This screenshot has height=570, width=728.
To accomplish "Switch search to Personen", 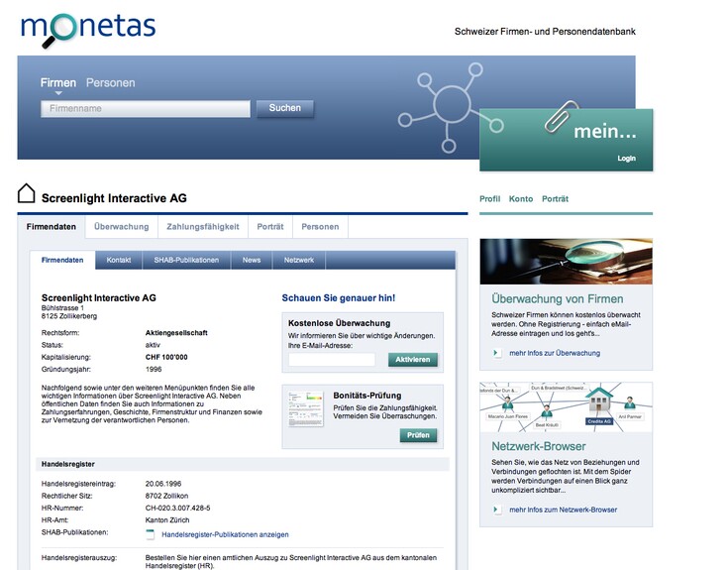I will (111, 82).
